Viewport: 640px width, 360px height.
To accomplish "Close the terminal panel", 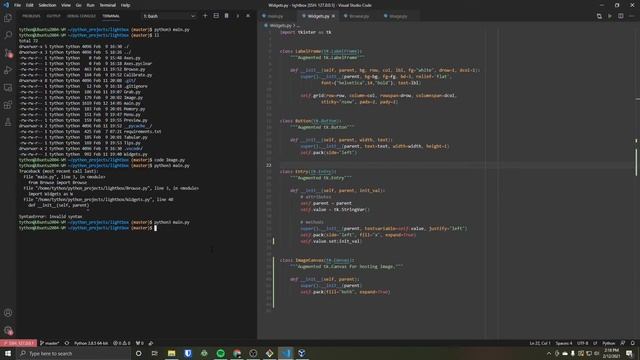I will (248, 16).
